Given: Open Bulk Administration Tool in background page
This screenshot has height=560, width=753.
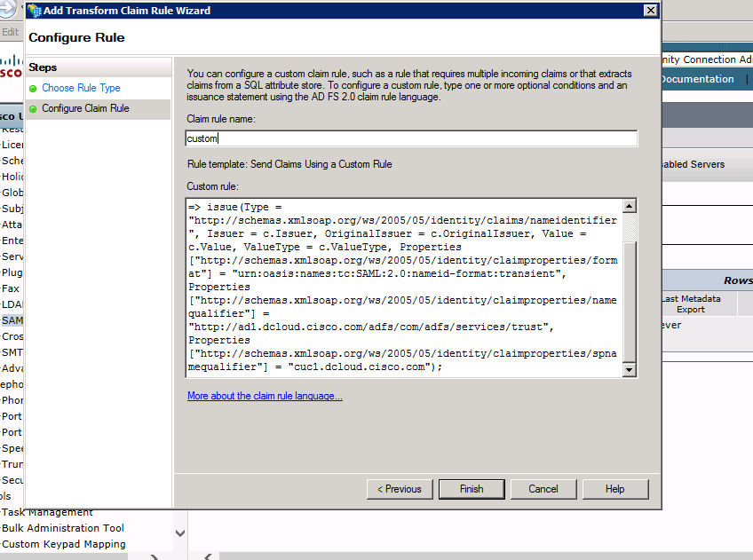Looking at the screenshot, I should click(x=63, y=528).
